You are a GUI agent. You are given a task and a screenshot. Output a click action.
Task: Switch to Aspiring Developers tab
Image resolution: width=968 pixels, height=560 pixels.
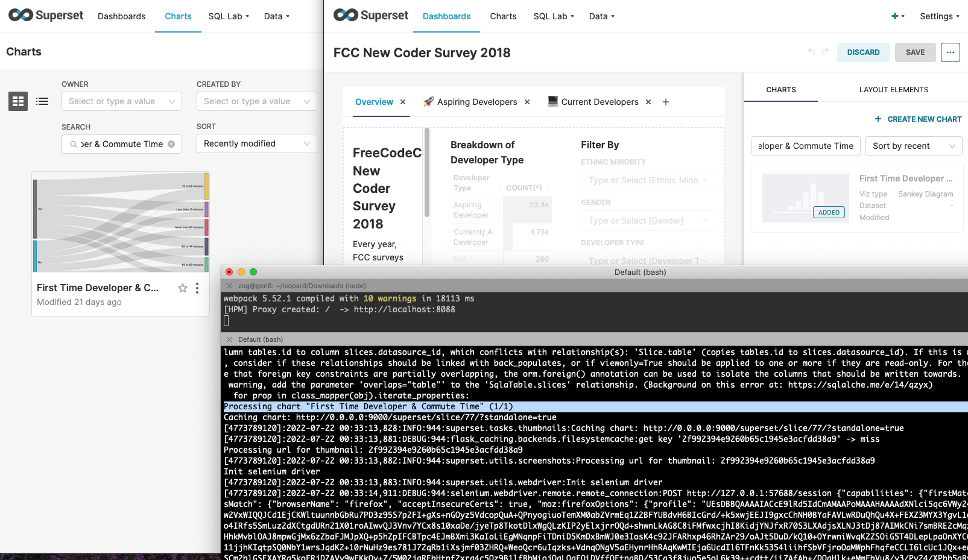[470, 102]
